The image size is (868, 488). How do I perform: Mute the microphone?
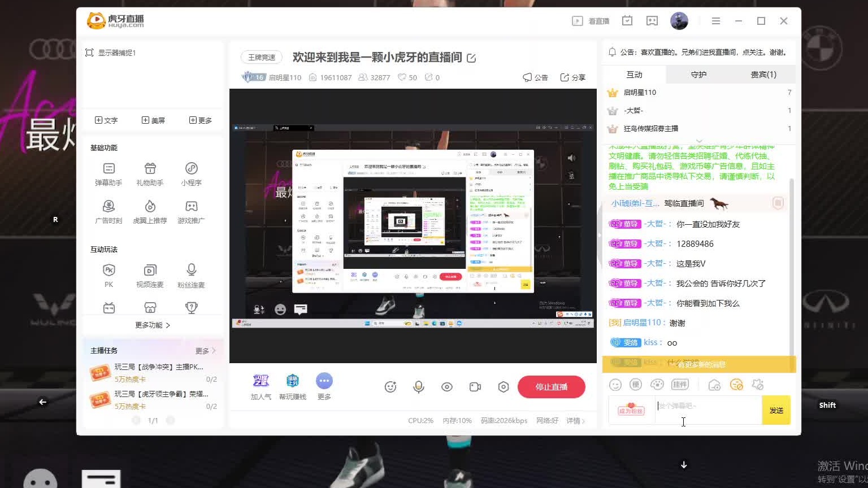418,387
